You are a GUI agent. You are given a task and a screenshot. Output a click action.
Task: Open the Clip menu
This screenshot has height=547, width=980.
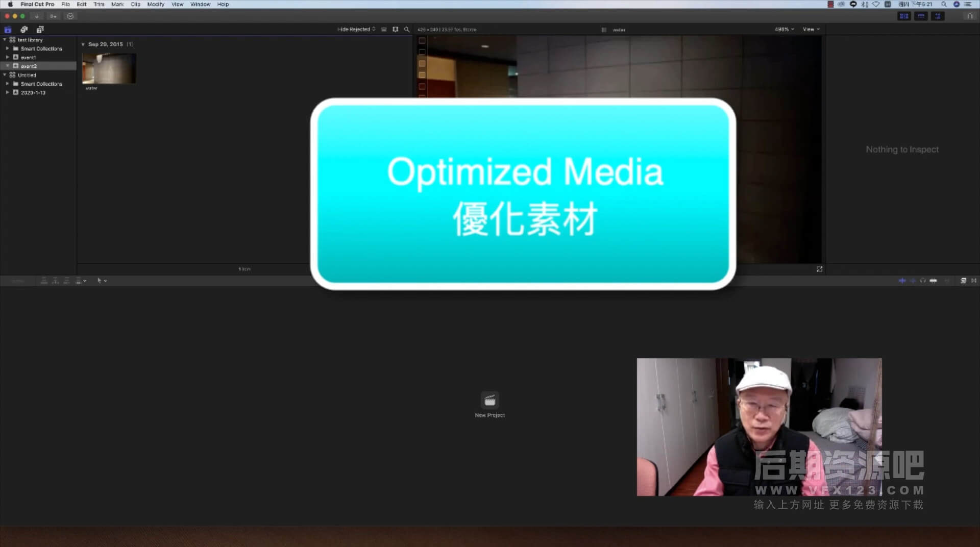(x=135, y=4)
